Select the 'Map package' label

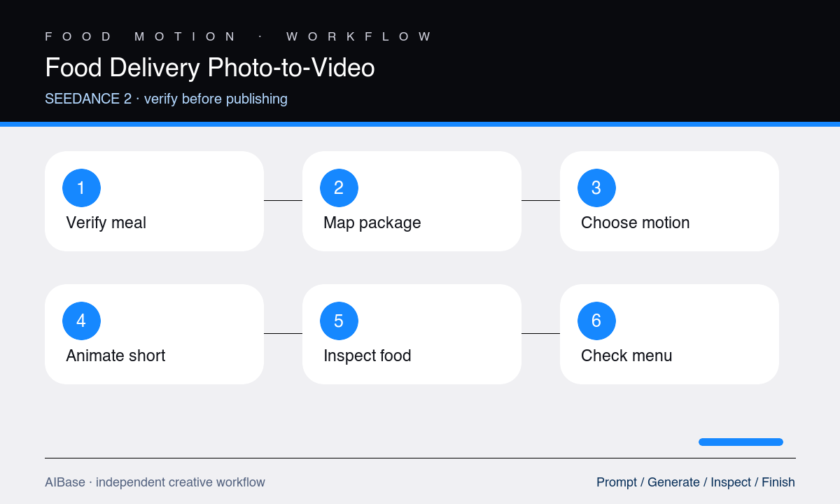[x=372, y=223]
